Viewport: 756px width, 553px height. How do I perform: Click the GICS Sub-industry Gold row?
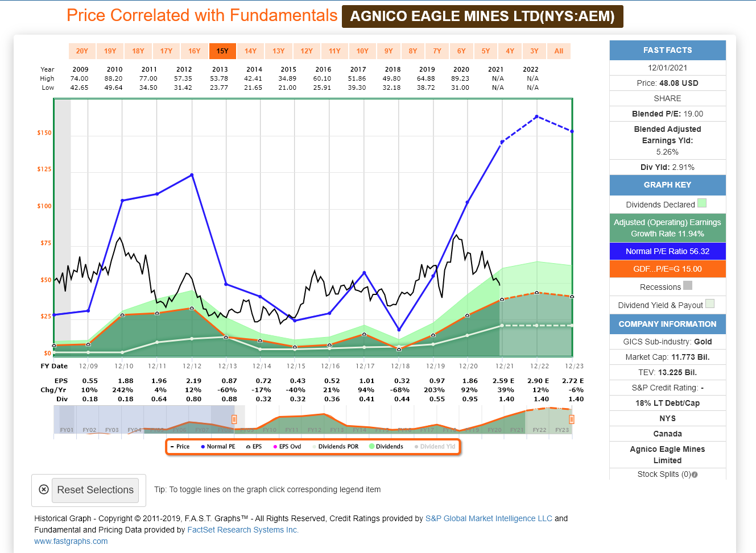(x=668, y=342)
